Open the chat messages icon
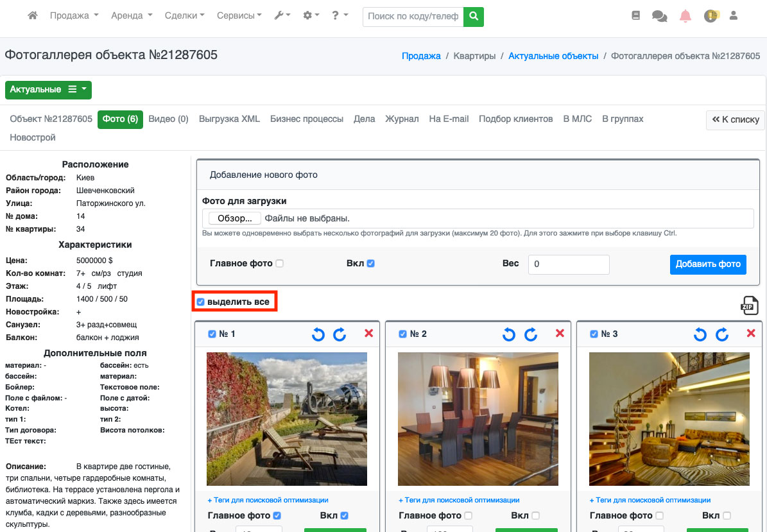Image resolution: width=767 pixels, height=532 pixels. coord(659,16)
